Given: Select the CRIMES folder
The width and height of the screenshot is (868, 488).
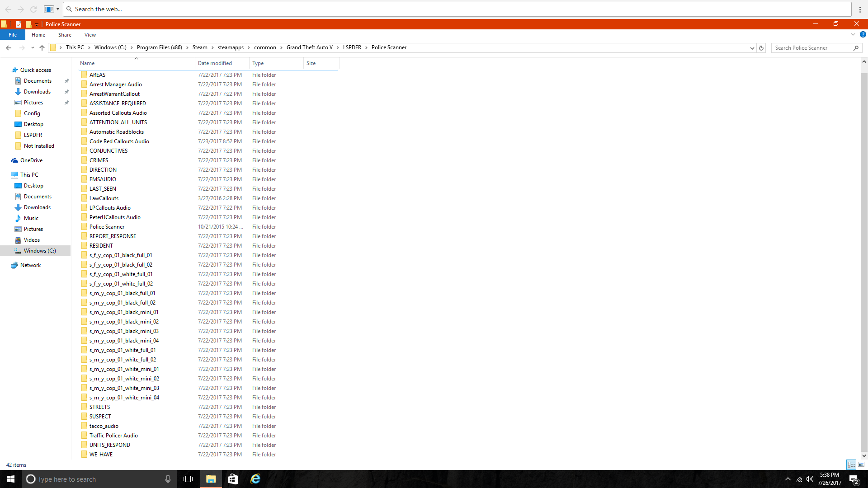Looking at the screenshot, I should 99,160.
